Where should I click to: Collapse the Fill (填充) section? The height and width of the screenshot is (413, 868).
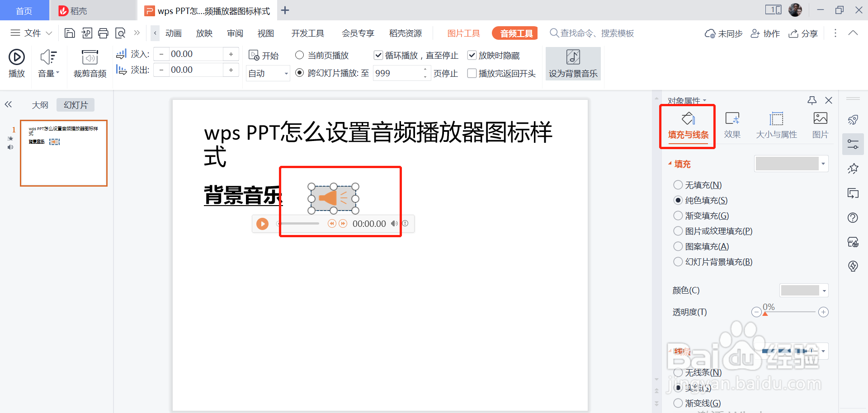click(670, 164)
